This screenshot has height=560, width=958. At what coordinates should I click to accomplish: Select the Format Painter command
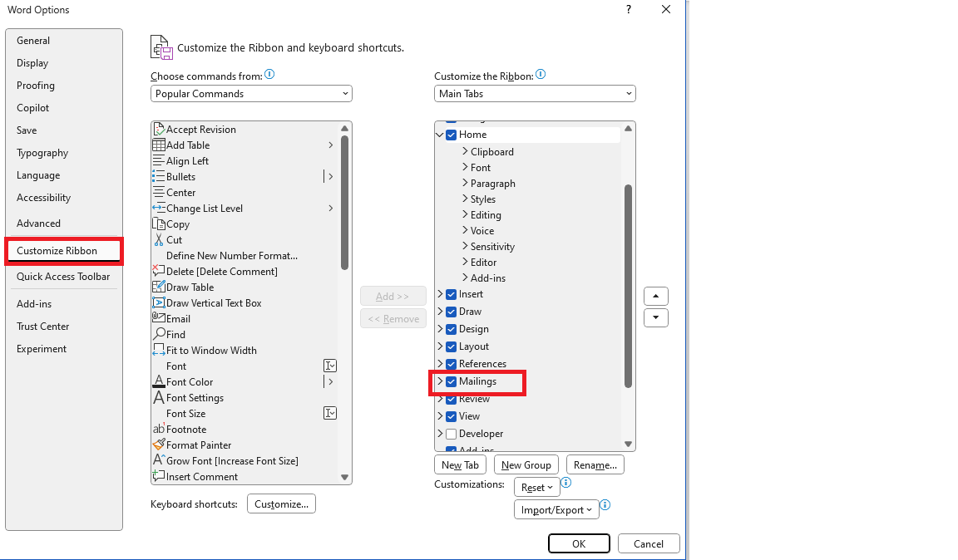tap(199, 445)
